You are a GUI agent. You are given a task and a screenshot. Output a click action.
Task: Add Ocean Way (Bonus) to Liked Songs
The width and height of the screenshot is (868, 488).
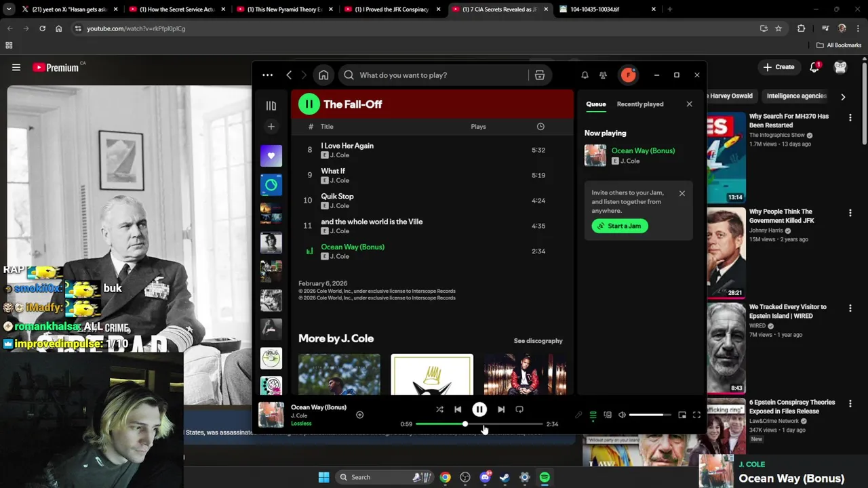pos(359,415)
